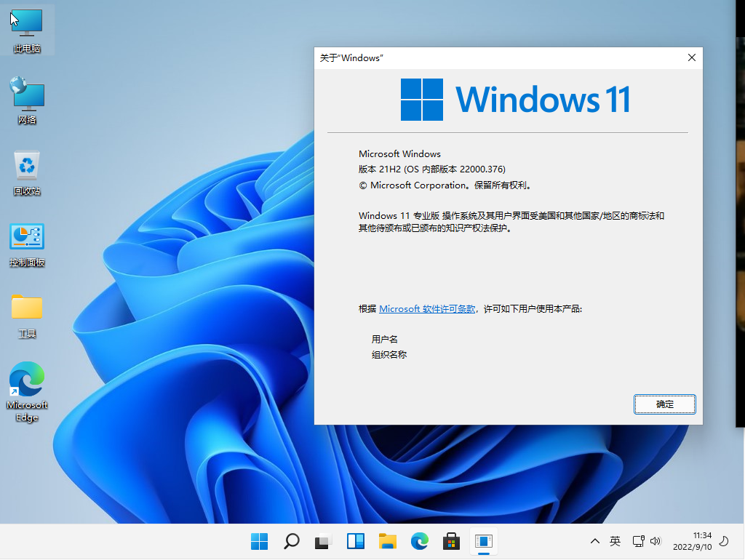Open network status tray icon
Image resolution: width=745 pixels, height=560 pixels.
pyautogui.click(x=638, y=541)
